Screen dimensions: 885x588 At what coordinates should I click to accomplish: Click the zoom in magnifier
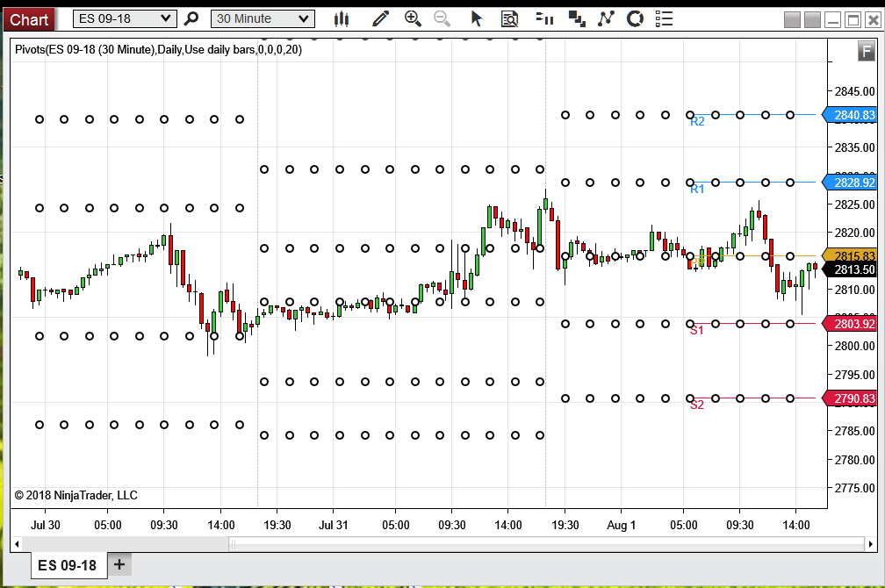tap(414, 18)
